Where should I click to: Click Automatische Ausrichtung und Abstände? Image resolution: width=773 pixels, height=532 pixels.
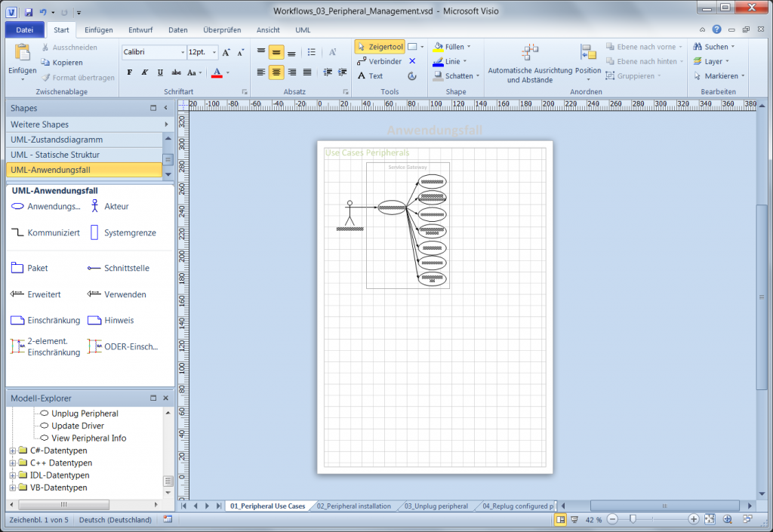(x=530, y=64)
